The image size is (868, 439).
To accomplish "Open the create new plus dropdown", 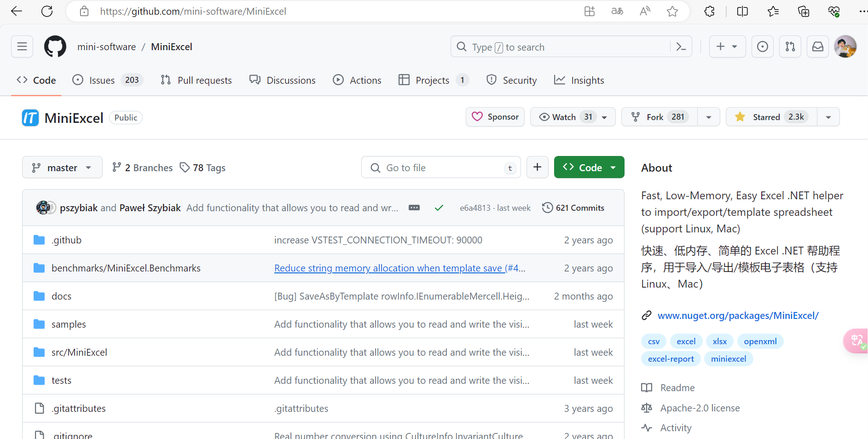I will coord(727,46).
